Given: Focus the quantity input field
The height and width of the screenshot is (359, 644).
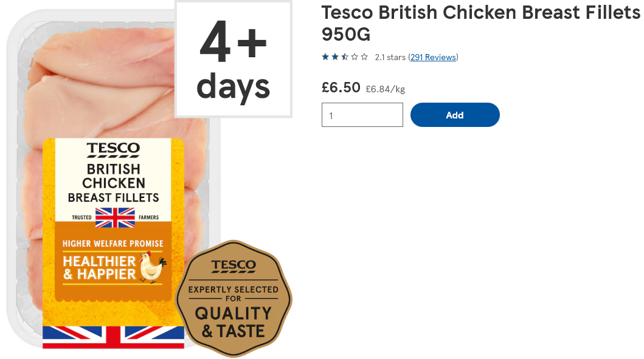Looking at the screenshot, I should [x=362, y=115].
